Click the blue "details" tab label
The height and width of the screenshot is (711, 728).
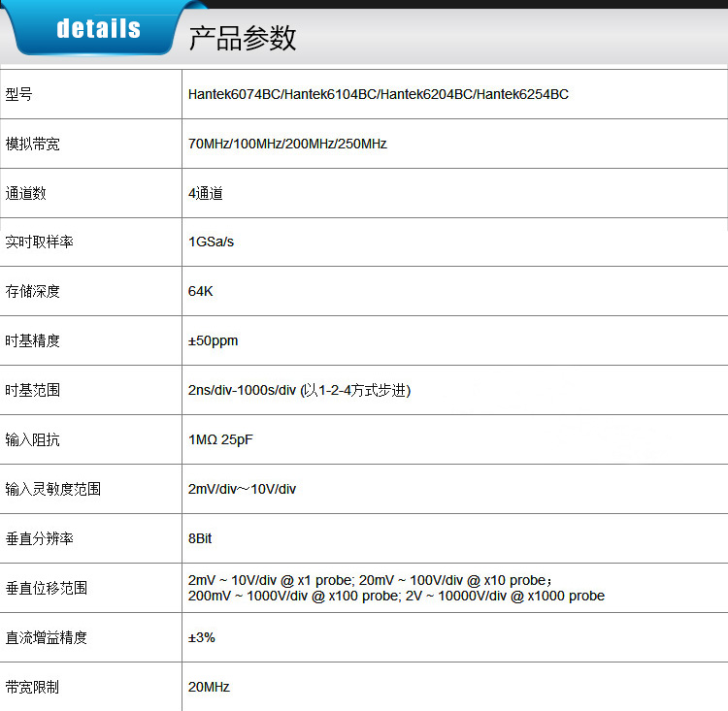(x=98, y=29)
